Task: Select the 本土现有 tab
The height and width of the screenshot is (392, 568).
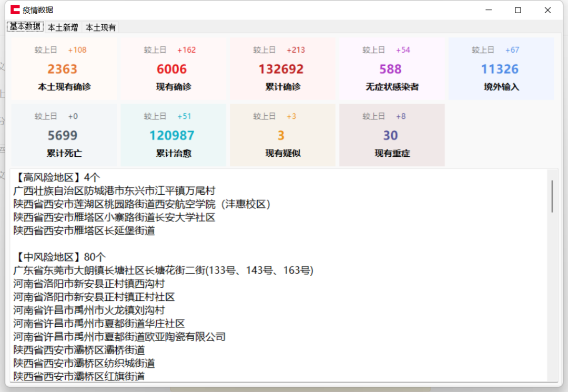Action: click(x=100, y=27)
